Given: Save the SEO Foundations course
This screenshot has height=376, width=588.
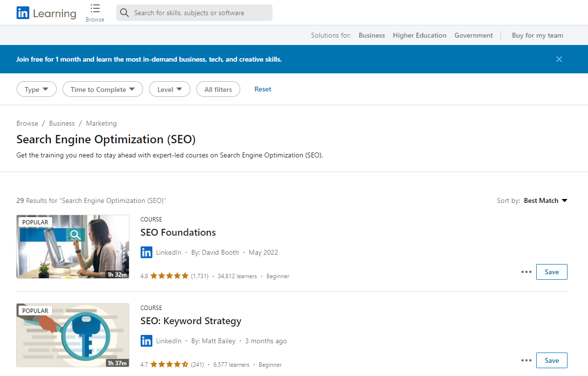Looking at the screenshot, I should click(x=551, y=272).
